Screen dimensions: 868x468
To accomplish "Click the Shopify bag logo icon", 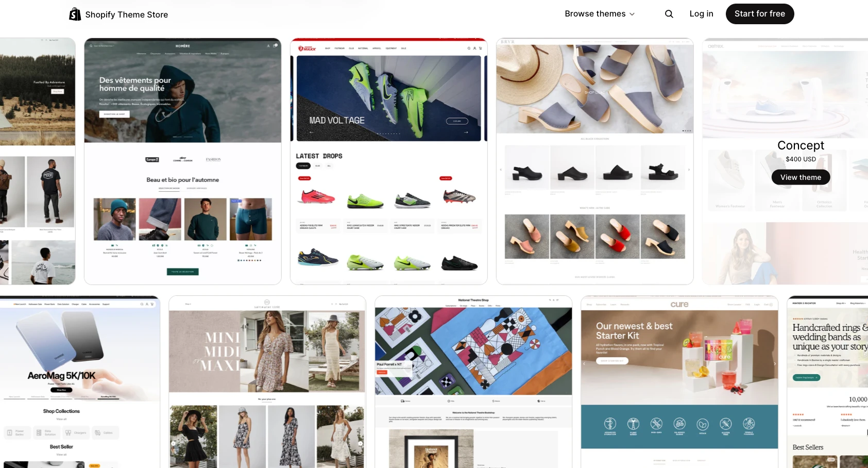I will pyautogui.click(x=75, y=14).
